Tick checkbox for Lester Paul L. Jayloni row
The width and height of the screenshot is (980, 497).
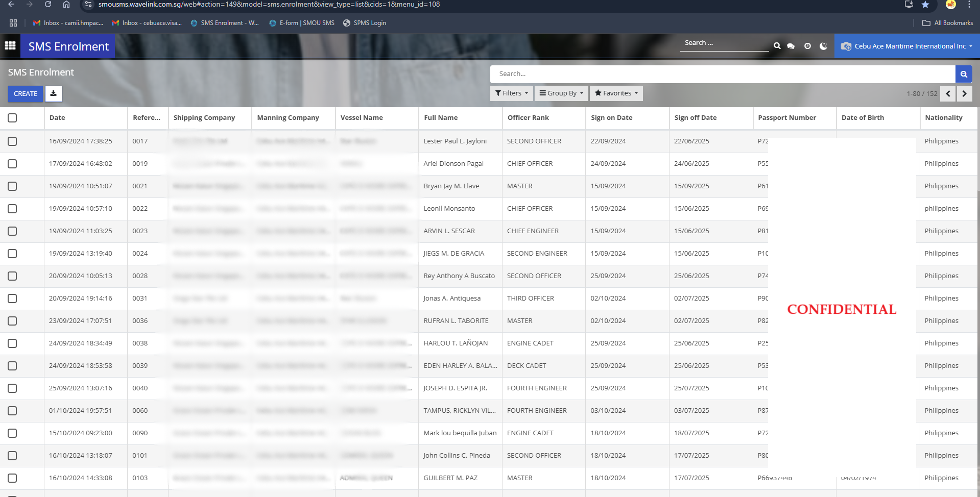[x=12, y=141]
